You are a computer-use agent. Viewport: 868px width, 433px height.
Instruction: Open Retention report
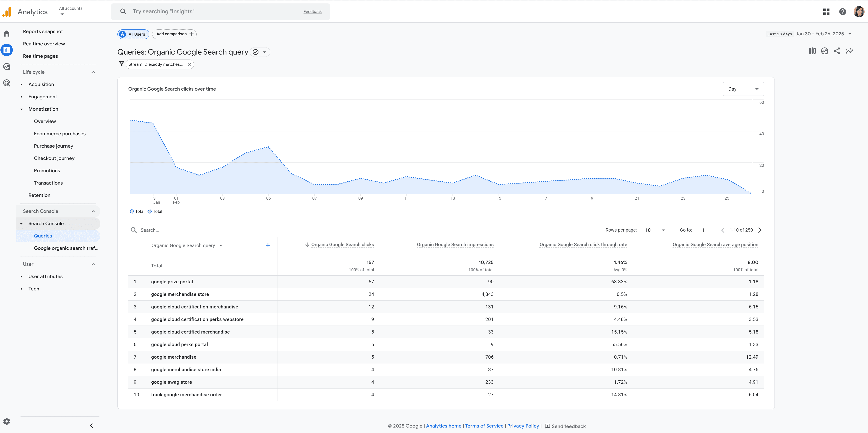pyautogui.click(x=39, y=195)
